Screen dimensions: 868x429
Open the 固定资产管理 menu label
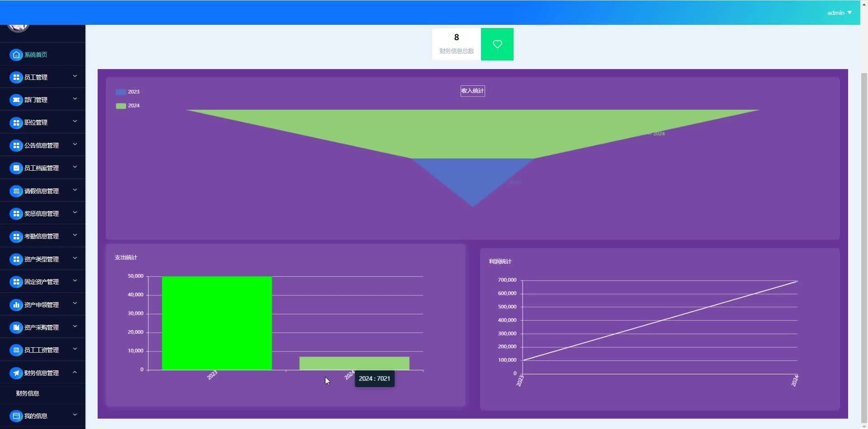pyautogui.click(x=42, y=282)
